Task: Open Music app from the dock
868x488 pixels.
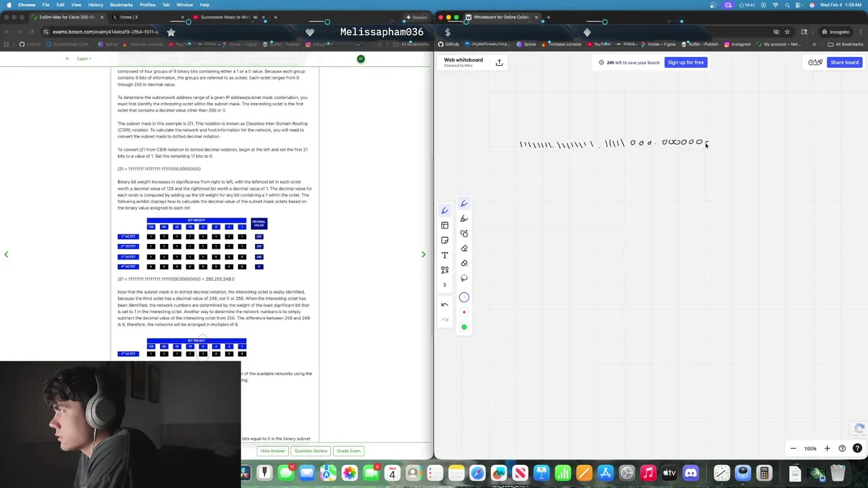Action: tap(648, 473)
